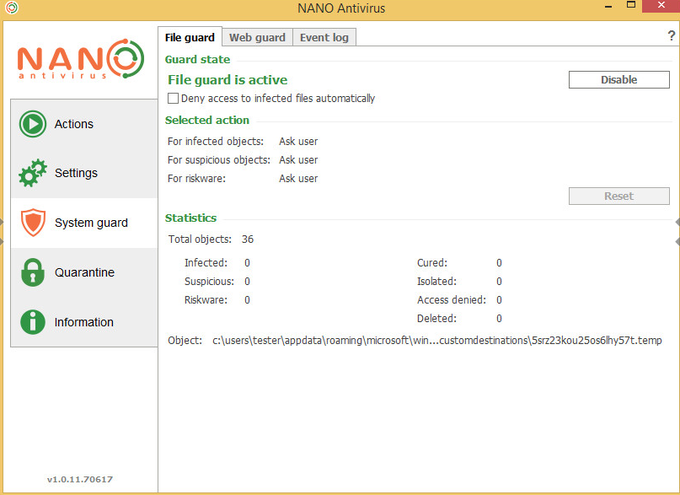The height and width of the screenshot is (495, 680).
Task: Open the Information sidebar label
Action: (x=84, y=322)
